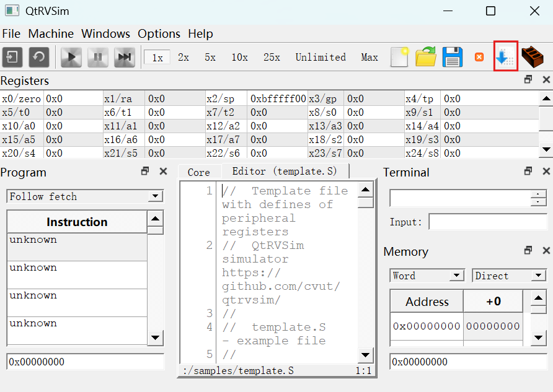553x392 pixels.
Task: Close the source file with the orange X icon
Action: (479, 58)
